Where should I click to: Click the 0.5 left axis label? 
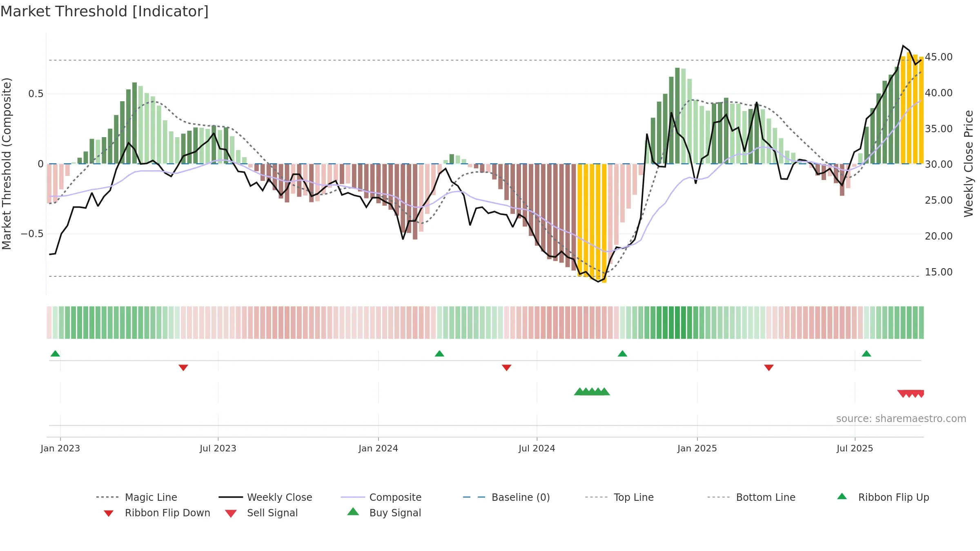pos(36,94)
